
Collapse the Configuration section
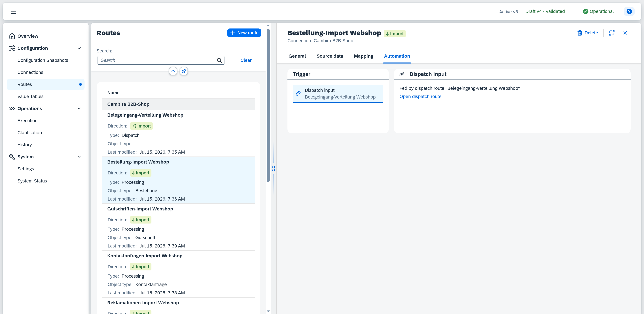pyautogui.click(x=79, y=48)
